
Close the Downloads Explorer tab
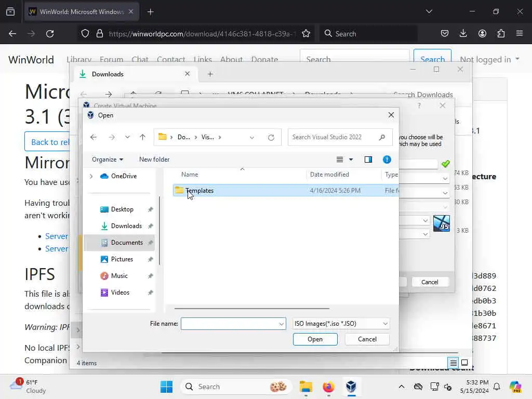187,74
